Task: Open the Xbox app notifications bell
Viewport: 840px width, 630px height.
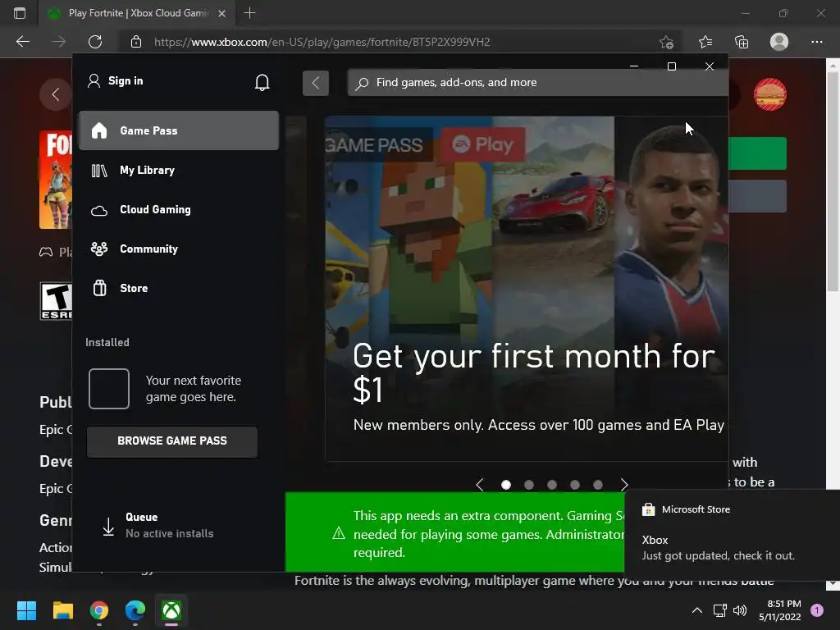Action: tap(262, 82)
